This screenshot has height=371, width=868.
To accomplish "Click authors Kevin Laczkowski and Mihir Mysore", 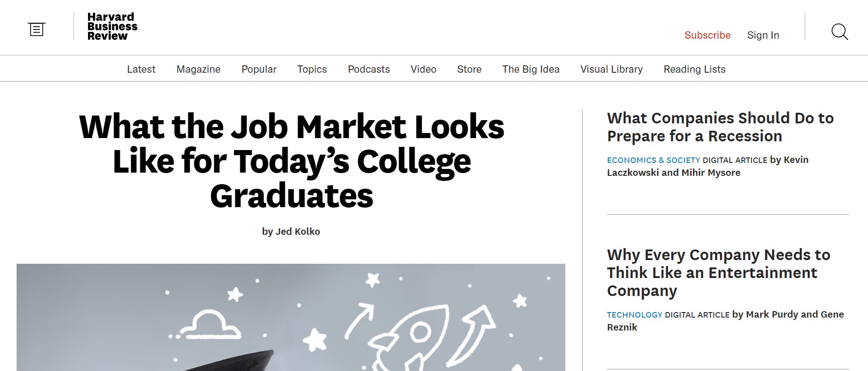I will pyautogui.click(x=708, y=166).
